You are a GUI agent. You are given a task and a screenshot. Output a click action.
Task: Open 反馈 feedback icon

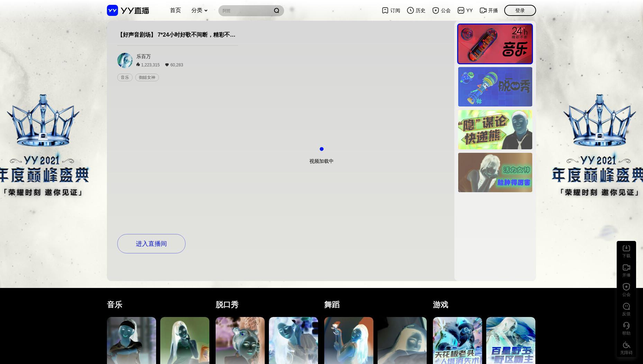tap(626, 306)
